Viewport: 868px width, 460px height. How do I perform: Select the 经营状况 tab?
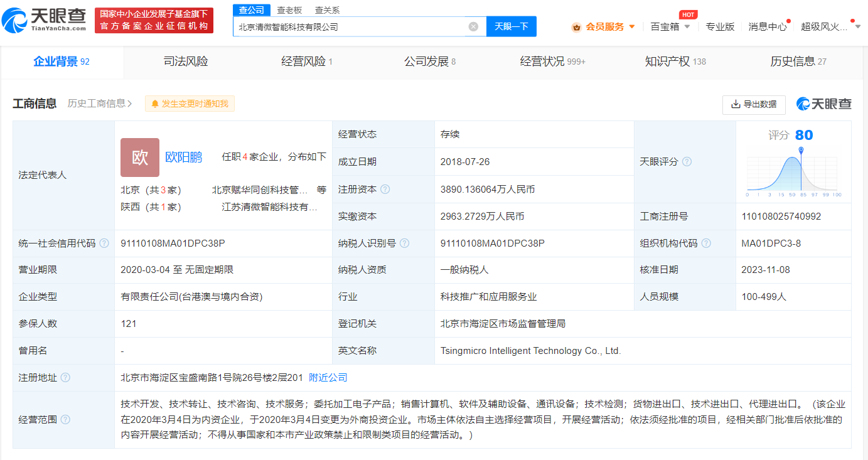tap(552, 62)
